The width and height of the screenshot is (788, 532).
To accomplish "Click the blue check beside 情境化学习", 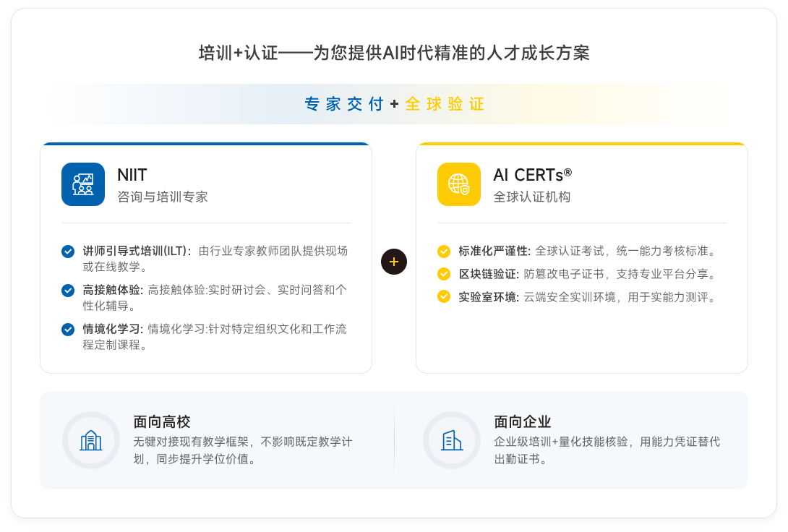I will coord(68,330).
